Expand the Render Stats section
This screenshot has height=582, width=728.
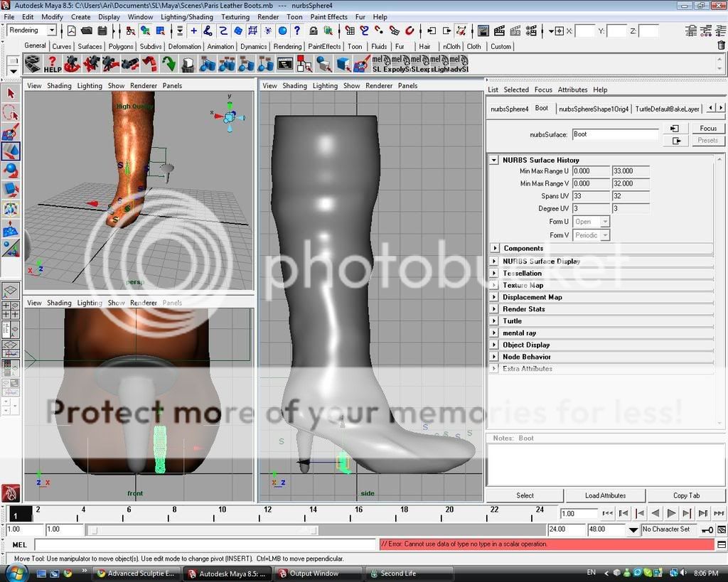click(494, 309)
